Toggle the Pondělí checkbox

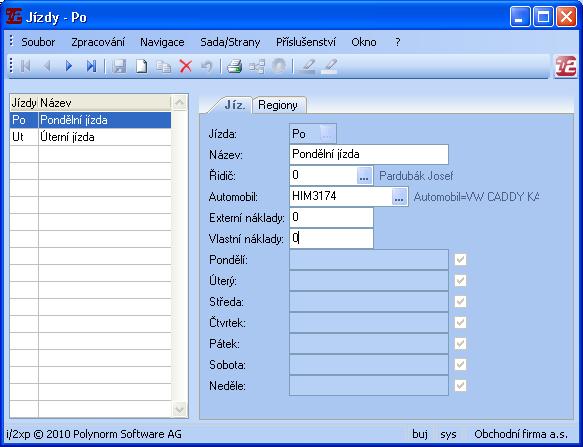(x=460, y=260)
